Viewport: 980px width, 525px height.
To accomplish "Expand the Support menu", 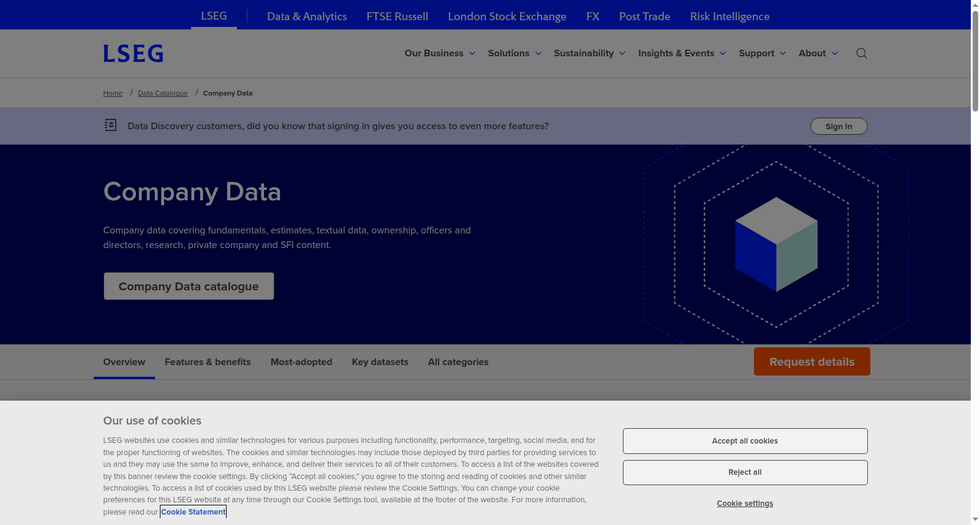I will pyautogui.click(x=762, y=53).
